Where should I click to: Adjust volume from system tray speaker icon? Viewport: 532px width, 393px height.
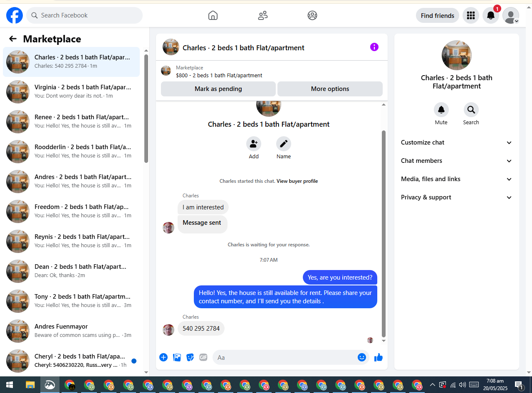[x=462, y=385]
